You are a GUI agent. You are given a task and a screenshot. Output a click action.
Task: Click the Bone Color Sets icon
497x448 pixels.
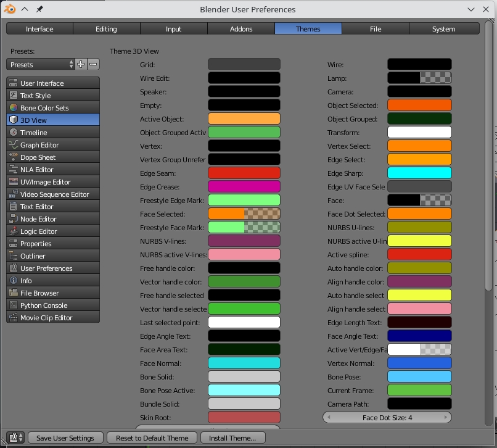14,108
